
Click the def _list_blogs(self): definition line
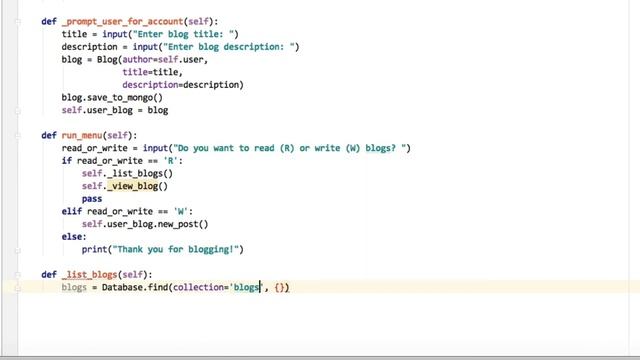tap(97, 275)
